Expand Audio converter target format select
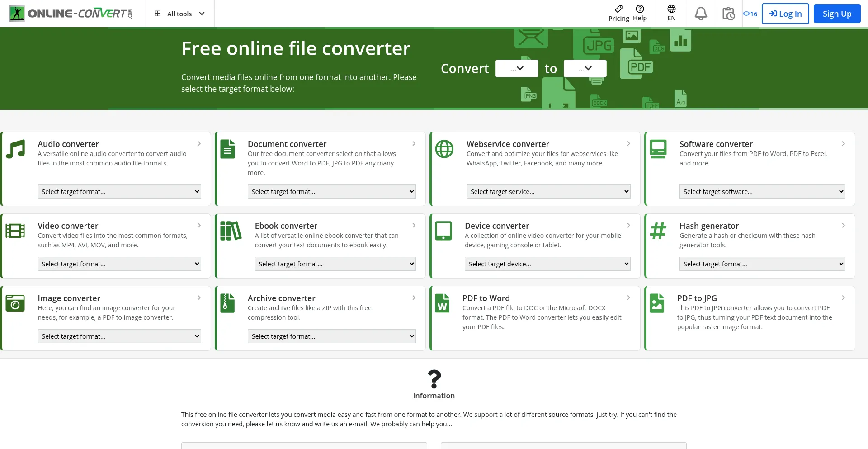The width and height of the screenshot is (868, 449). [x=119, y=192]
